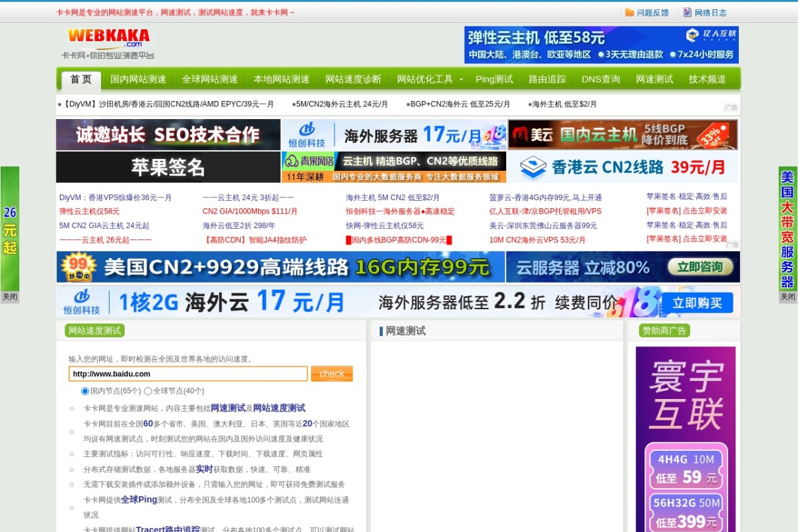Viewport: 798px width, 532px height.
Task: Click the 1核2G 海外云 17元/月 banner
Action: click(x=398, y=302)
